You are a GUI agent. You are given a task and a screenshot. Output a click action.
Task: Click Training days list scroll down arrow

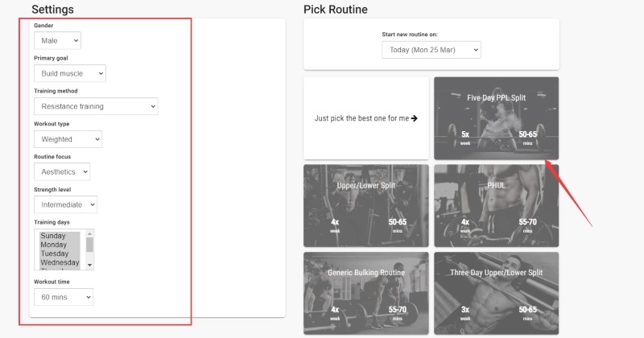tap(90, 265)
